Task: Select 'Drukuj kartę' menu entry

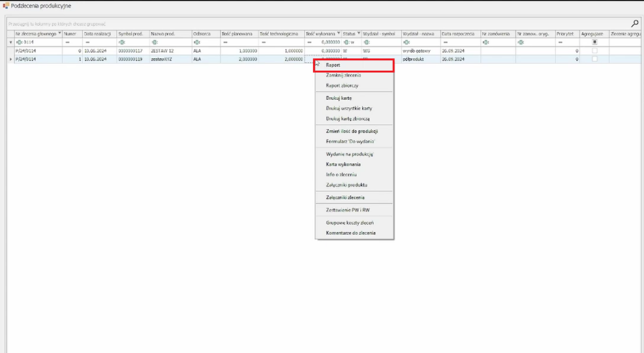Action: (339, 98)
